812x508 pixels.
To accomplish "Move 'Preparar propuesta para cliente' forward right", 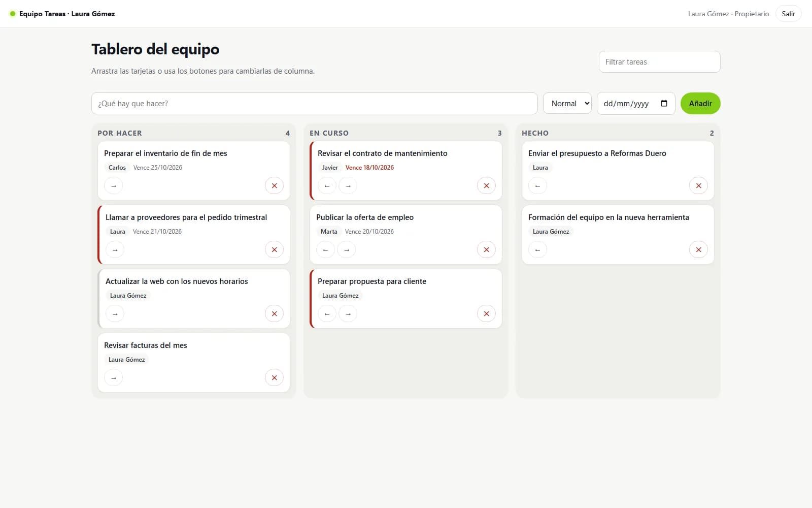I will (348, 314).
